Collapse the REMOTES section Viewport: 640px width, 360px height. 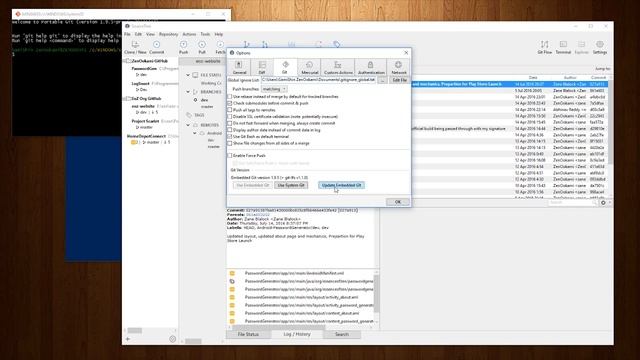pos(188,125)
